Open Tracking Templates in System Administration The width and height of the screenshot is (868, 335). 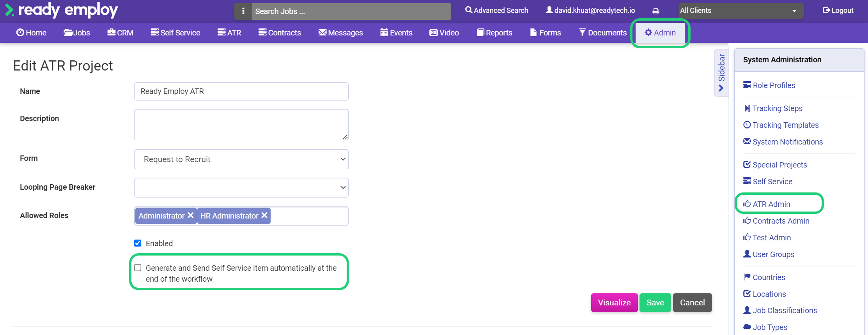[x=785, y=125]
